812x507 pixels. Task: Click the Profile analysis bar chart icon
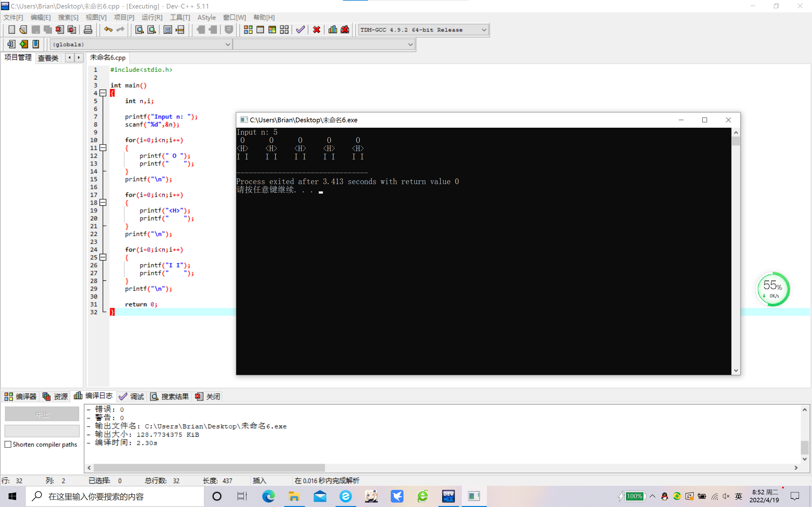(332, 30)
